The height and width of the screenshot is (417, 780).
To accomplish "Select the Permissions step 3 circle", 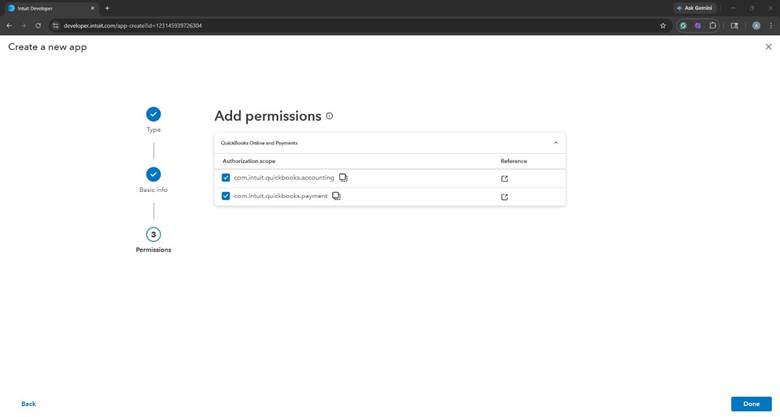I will [153, 234].
